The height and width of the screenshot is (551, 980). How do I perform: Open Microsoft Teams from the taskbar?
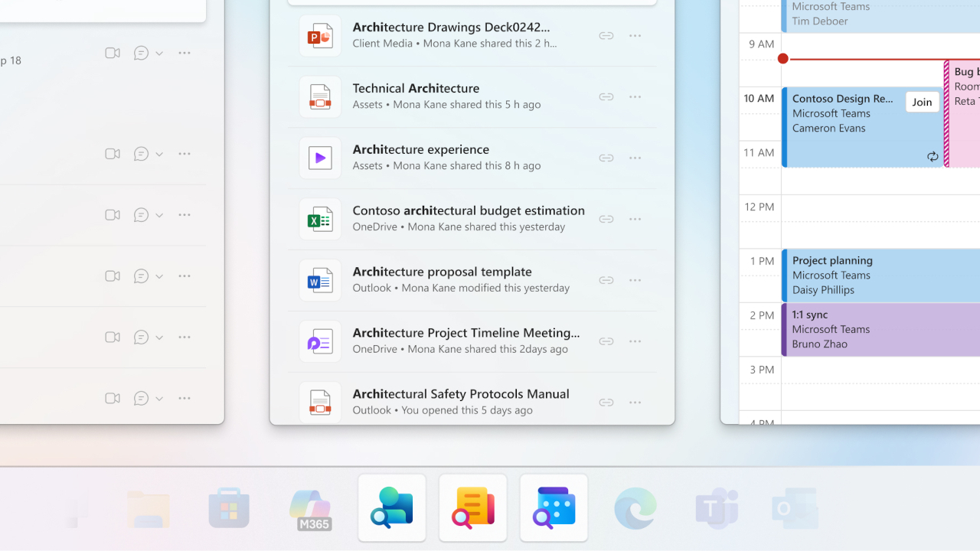click(716, 508)
